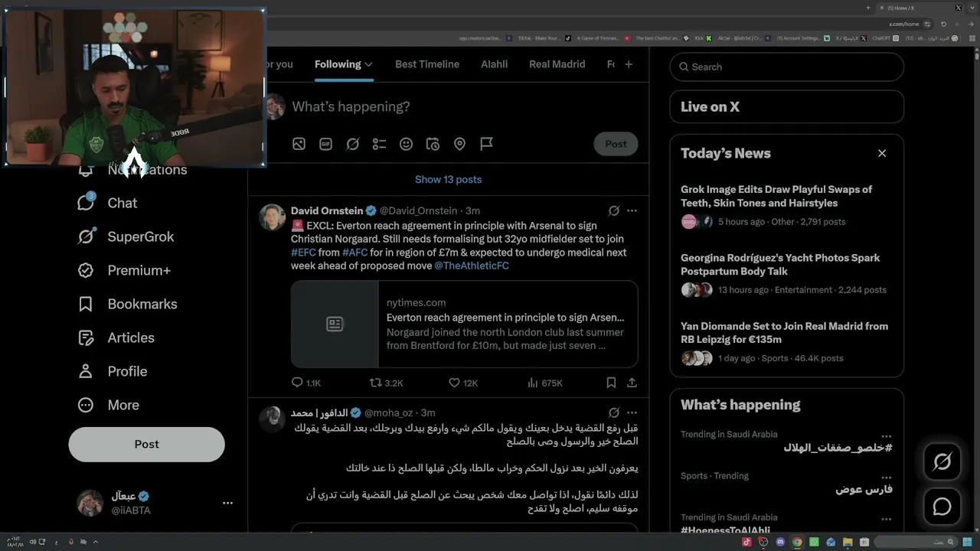Open options for first Saudi Arabia trend
Viewport: 980px width, 551px height.
886,435
